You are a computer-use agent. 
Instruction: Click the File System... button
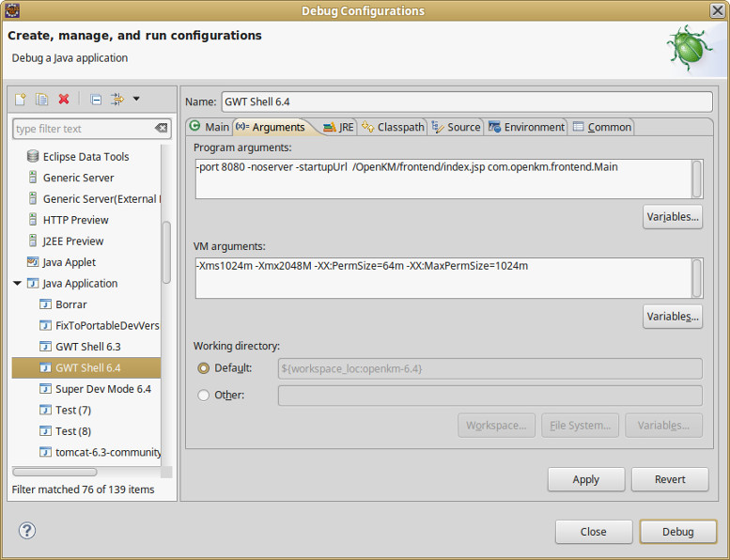tap(580, 426)
